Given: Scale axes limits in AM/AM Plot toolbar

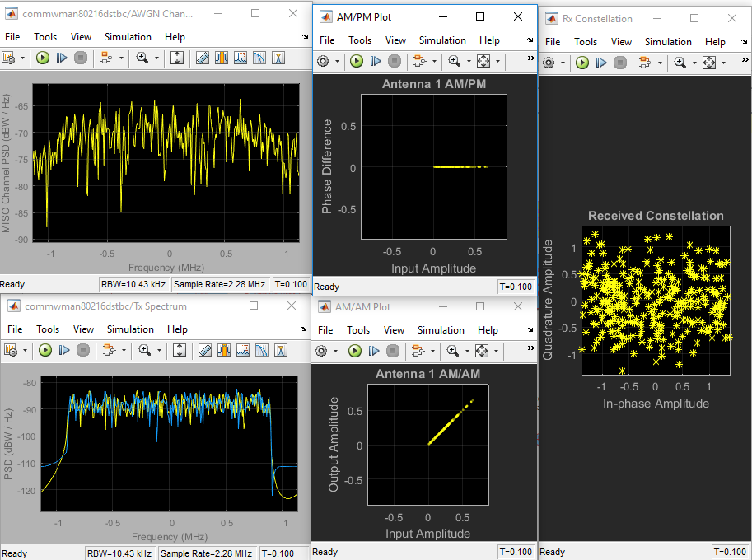Looking at the screenshot, I should 482,351.
